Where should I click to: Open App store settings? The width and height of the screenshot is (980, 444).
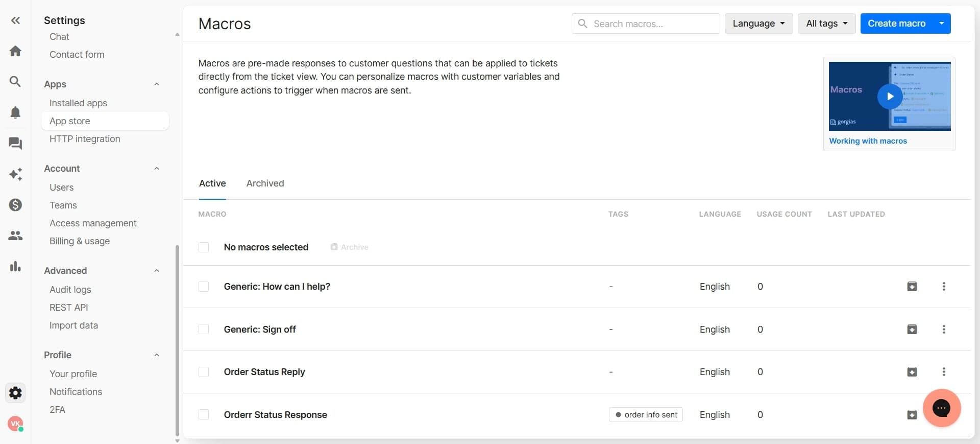(x=105, y=121)
